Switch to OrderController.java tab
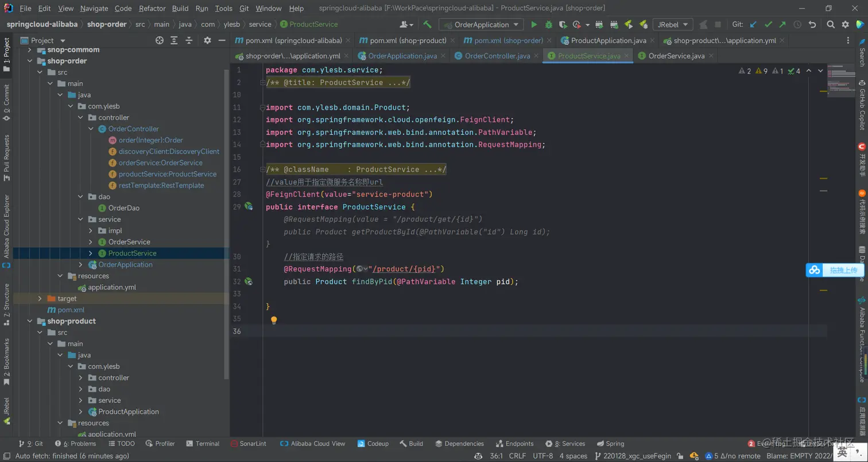The width and height of the screenshot is (868, 462). (x=497, y=56)
